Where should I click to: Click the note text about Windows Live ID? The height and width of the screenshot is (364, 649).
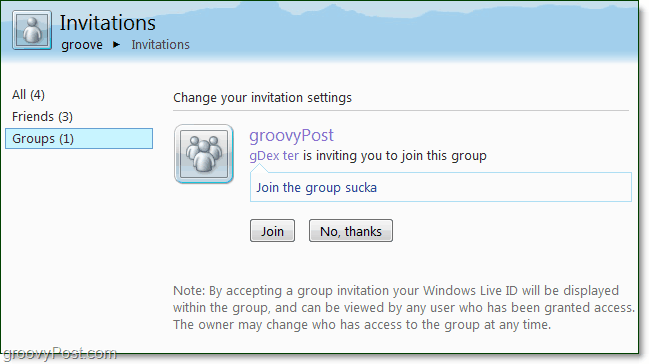coord(404,308)
